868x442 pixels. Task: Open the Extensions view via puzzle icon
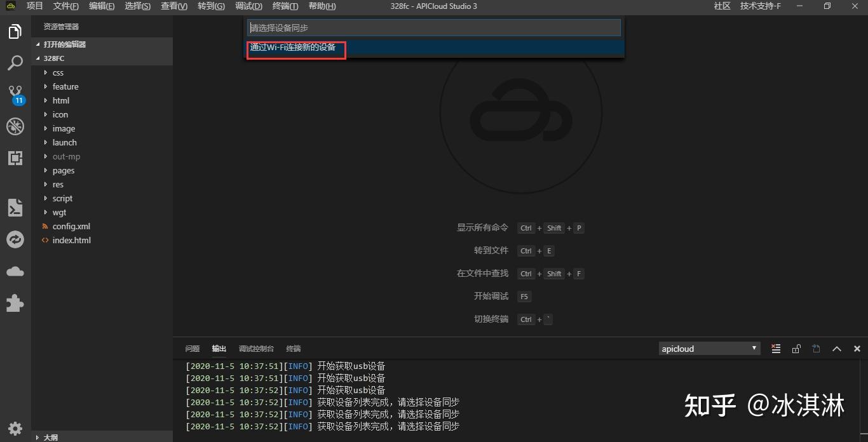point(15,303)
